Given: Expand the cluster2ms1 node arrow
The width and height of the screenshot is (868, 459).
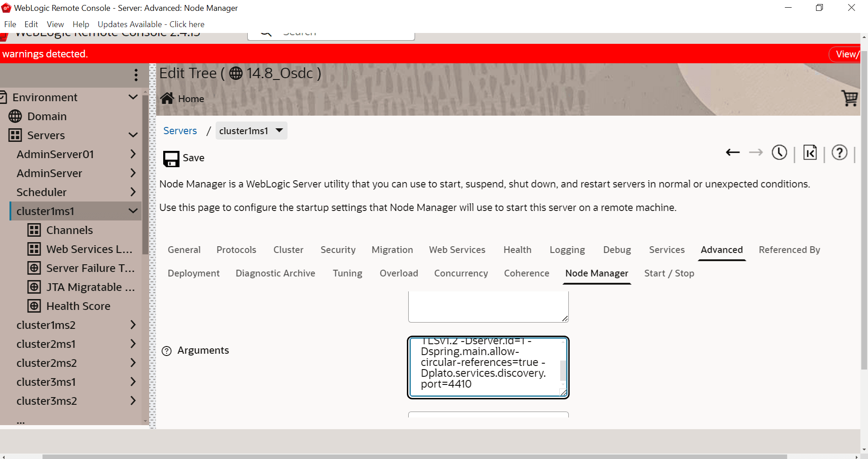Looking at the screenshot, I should 133,344.
